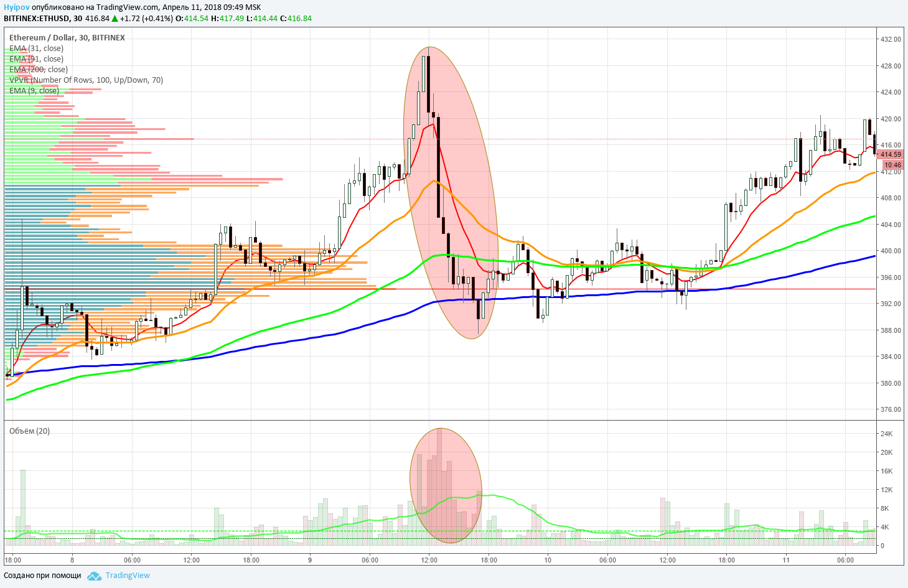This screenshot has width=908, height=588.
Task: Click the 388.00 price axis label
Action: coord(891,330)
